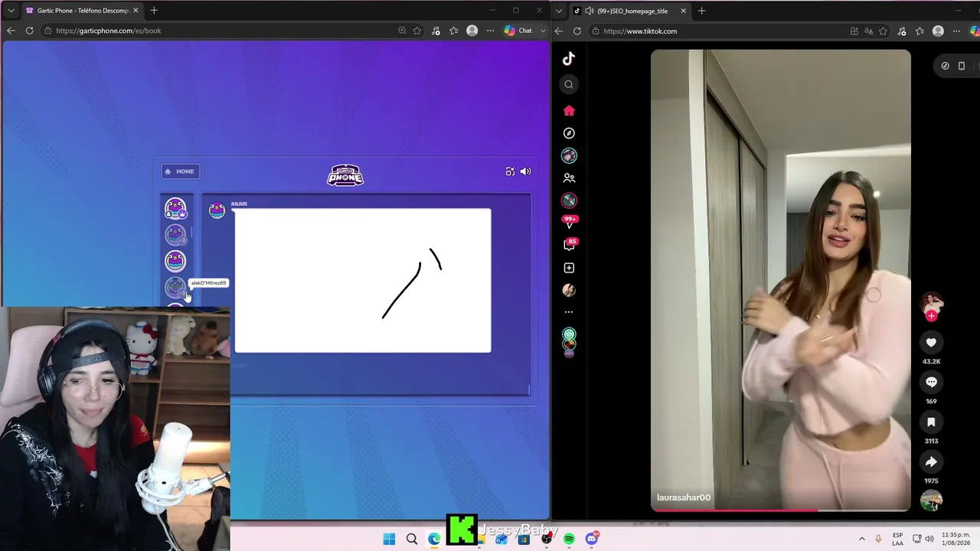Mute the TikTok tab audio

pos(587,11)
